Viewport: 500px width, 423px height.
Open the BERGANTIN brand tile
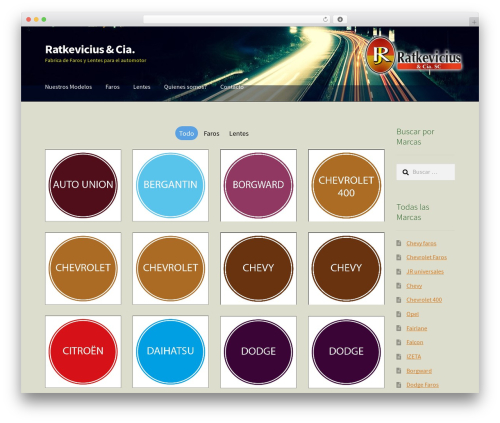(x=170, y=185)
